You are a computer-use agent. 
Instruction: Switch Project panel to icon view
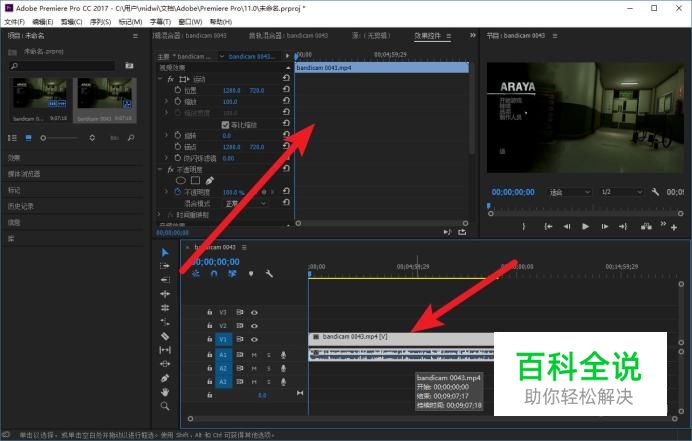28,138
